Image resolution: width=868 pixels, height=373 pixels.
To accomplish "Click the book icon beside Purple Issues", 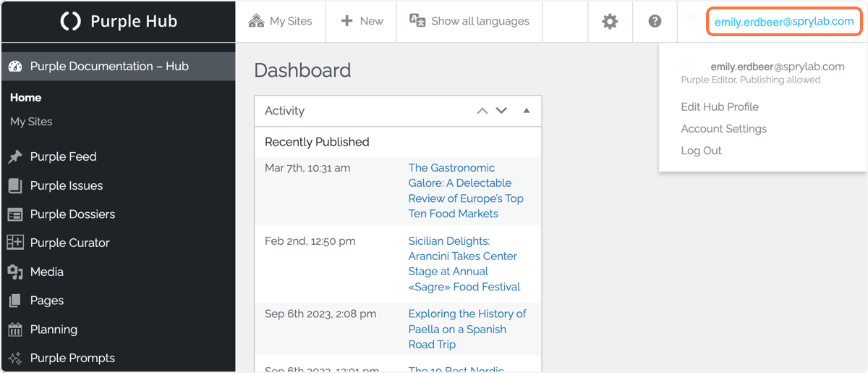I will 15,185.
